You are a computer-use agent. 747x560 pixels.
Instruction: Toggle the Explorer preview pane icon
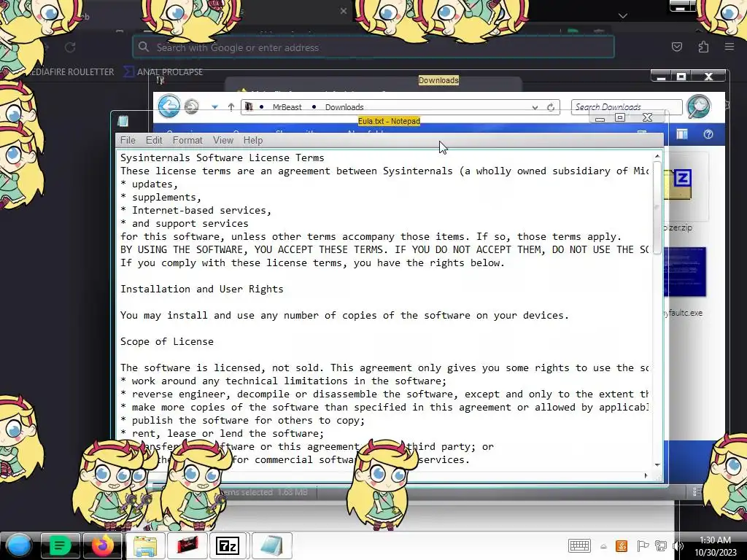[x=682, y=134]
